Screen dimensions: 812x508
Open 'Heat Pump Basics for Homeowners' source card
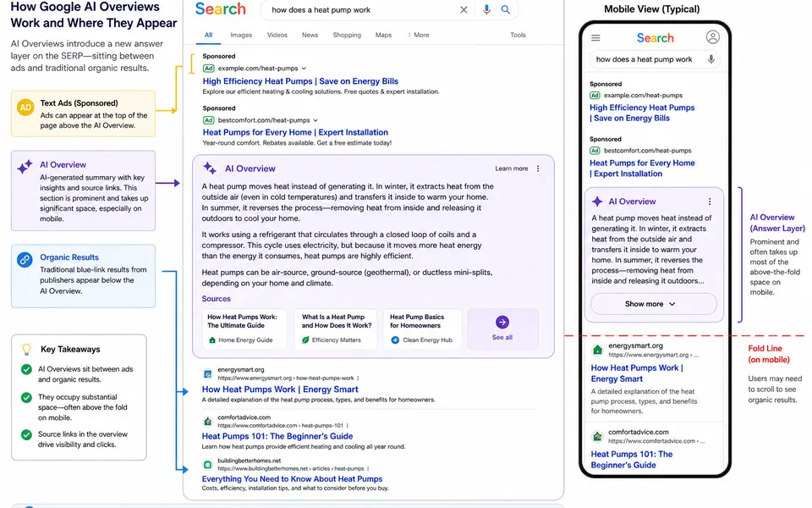(423, 329)
